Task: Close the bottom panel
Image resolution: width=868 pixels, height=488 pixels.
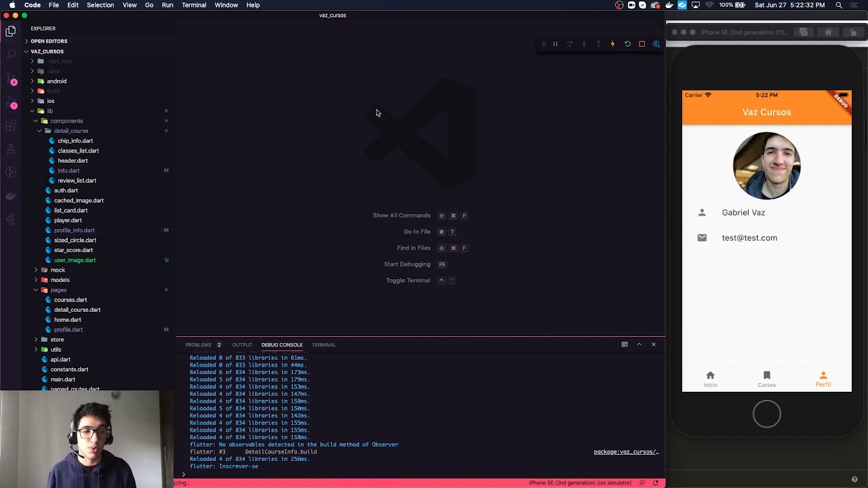Action: (654, 344)
